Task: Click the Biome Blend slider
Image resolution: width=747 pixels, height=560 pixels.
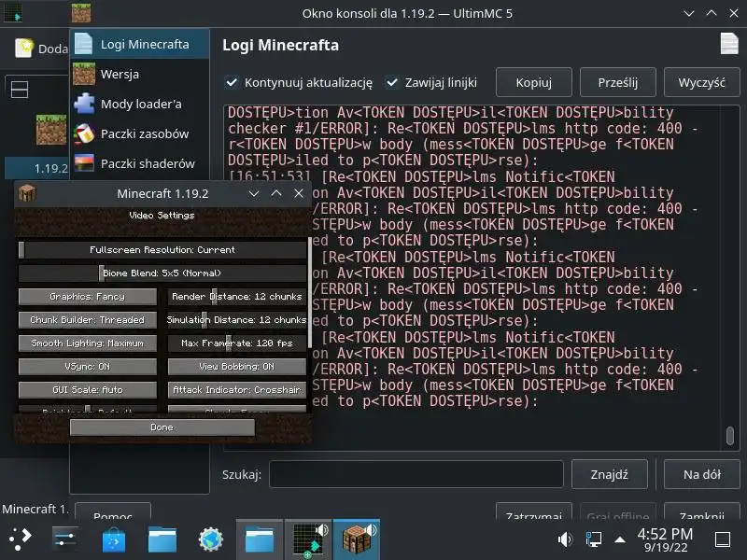Action: [162, 273]
